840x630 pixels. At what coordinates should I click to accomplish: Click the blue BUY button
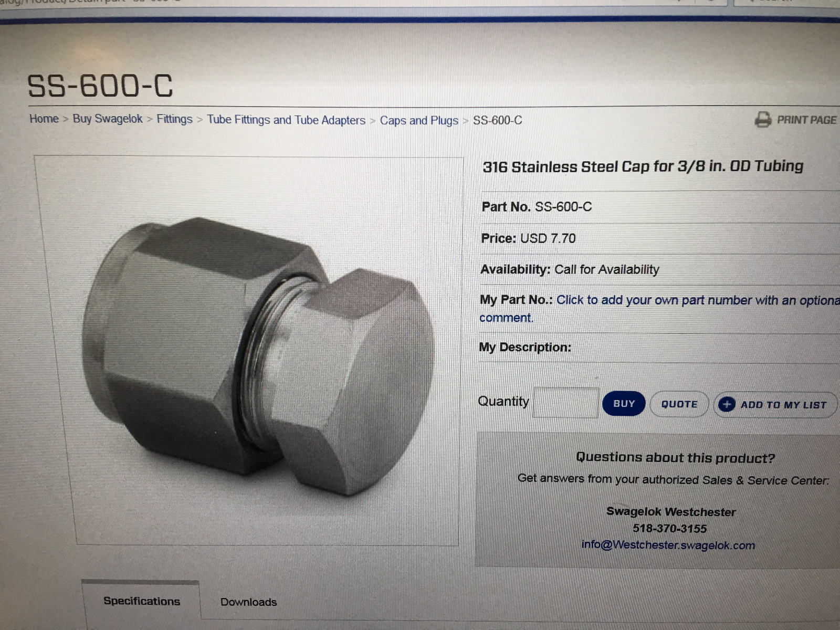[624, 404]
